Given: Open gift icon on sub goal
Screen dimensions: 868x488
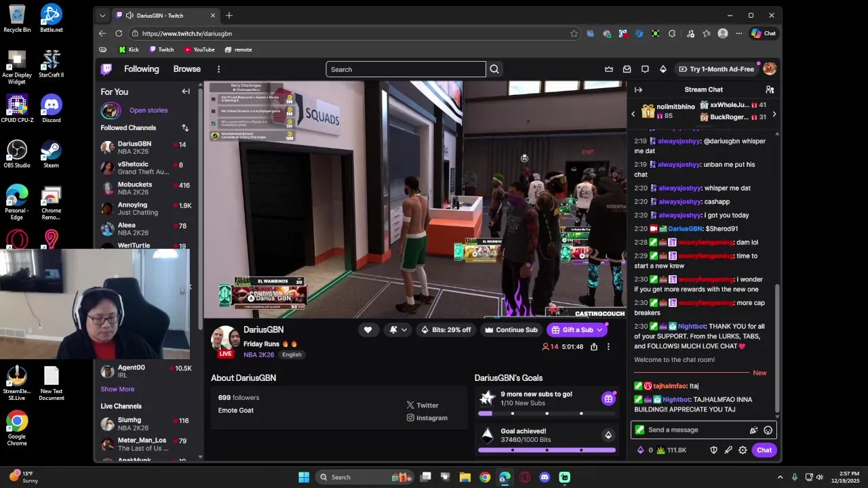Looking at the screenshot, I should click(x=608, y=399).
